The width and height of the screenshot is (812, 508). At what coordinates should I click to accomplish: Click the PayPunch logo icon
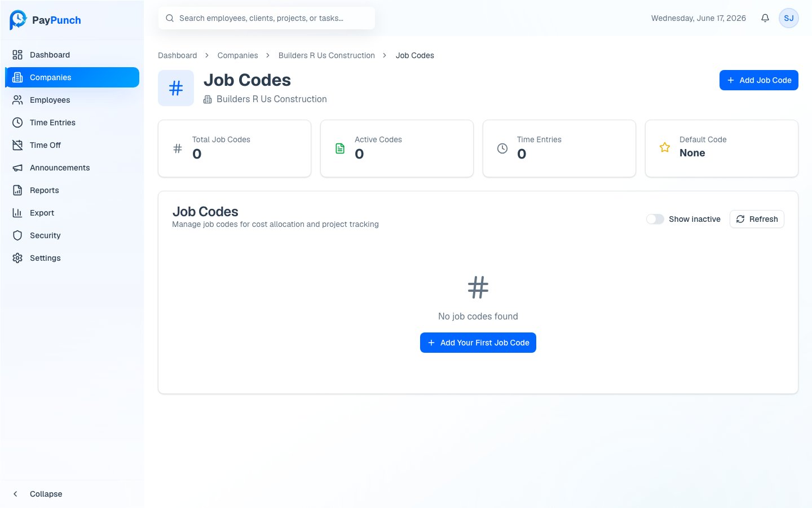18,20
